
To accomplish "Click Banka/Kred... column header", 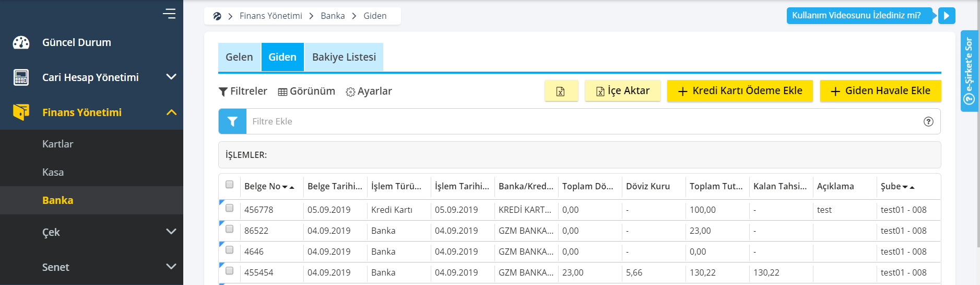I will click(526, 186).
